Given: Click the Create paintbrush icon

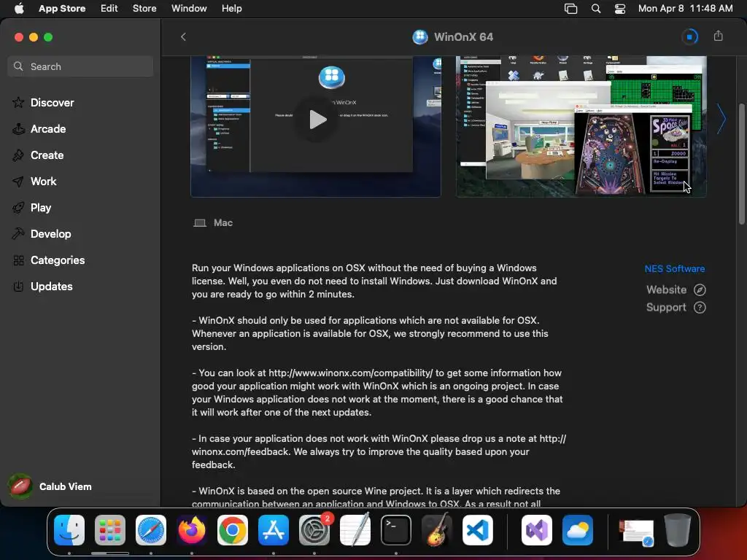Looking at the screenshot, I should tap(18, 155).
